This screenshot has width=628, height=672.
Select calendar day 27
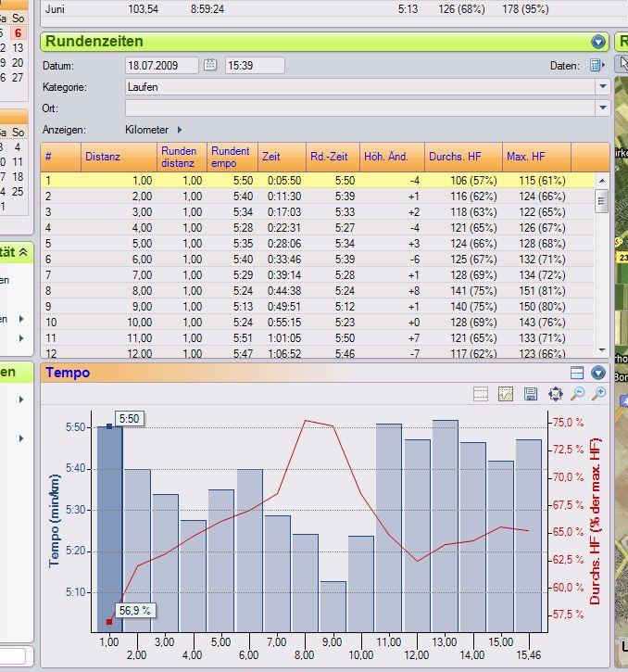(x=18, y=78)
